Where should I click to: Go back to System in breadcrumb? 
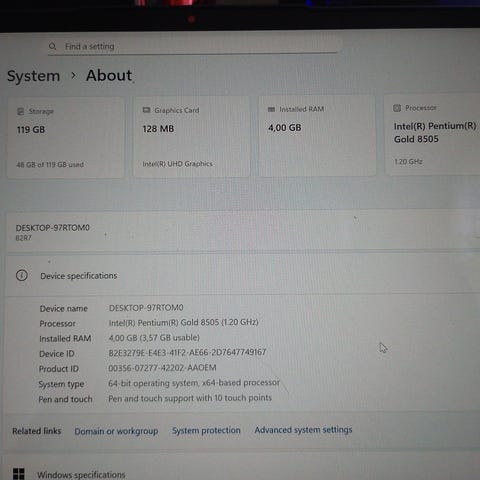tap(34, 76)
